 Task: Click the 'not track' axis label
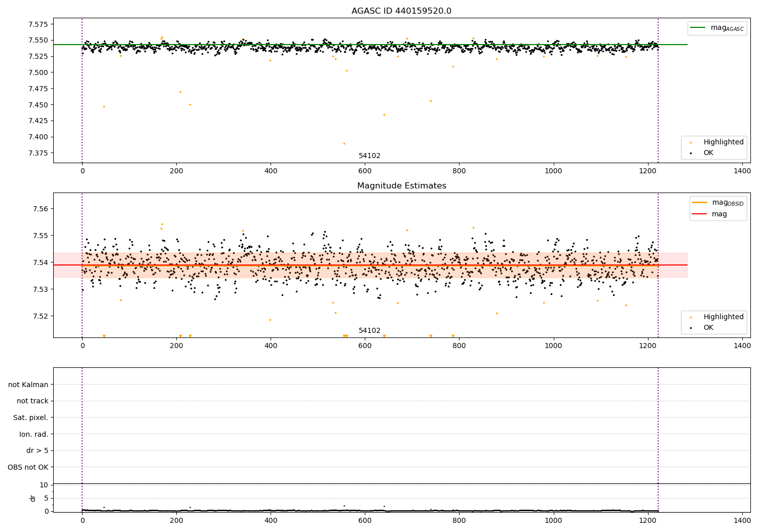pos(32,401)
